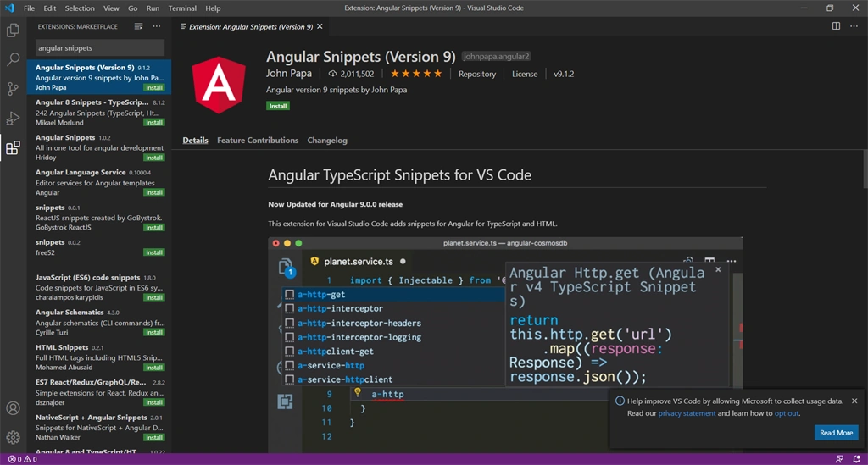
Task: Select the Extensions view icon
Action: click(x=13, y=147)
